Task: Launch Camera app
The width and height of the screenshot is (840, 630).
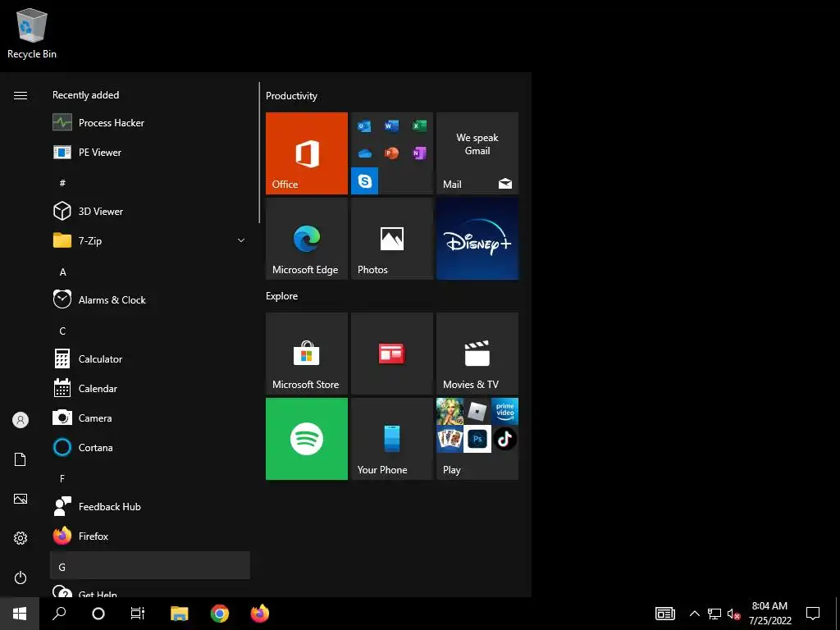Action: [150, 418]
